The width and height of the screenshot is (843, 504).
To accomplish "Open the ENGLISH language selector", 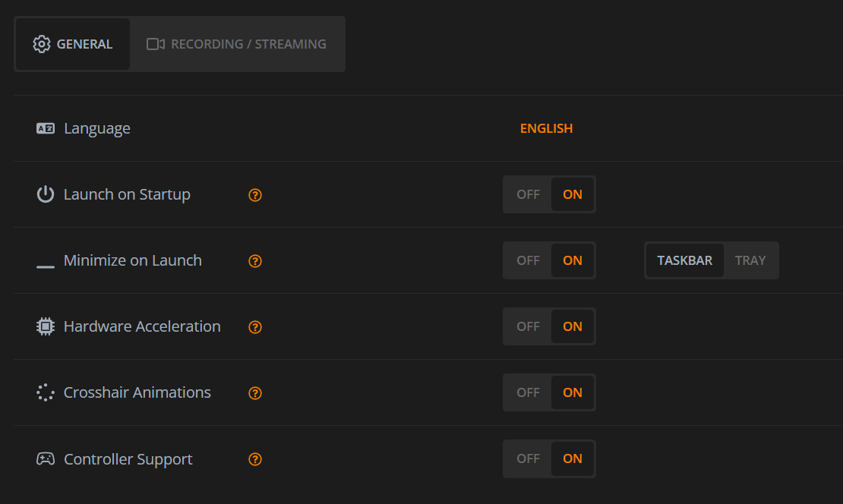I will 546,128.
